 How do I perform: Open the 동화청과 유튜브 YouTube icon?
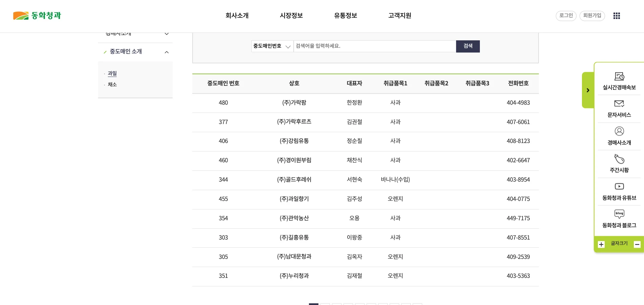coord(619,191)
